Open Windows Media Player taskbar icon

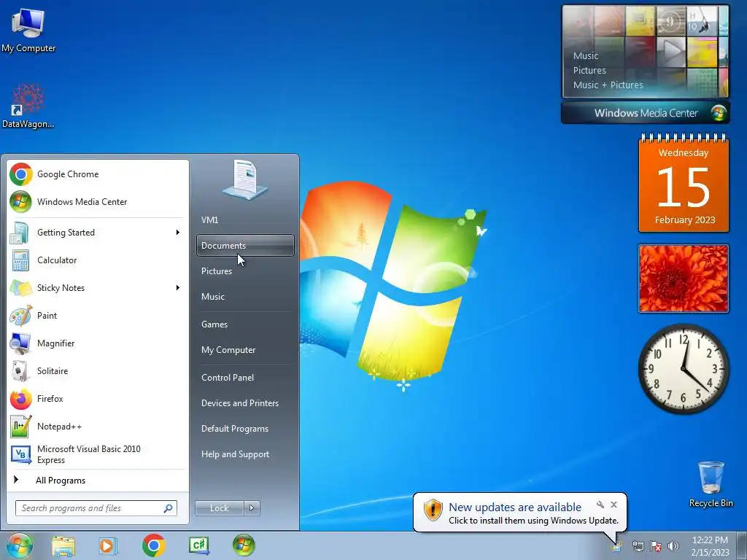pyautogui.click(x=108, y=545)
